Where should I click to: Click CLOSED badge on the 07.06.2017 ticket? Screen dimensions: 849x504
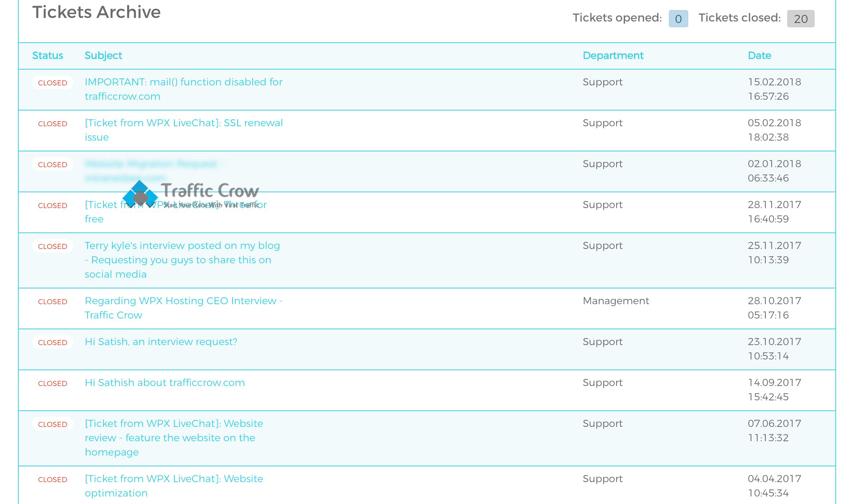pyautogui.click(x=53, y=424)
